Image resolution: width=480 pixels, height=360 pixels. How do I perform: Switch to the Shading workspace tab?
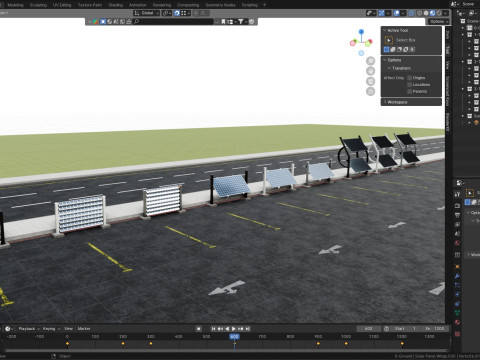[x=116, y=5]
